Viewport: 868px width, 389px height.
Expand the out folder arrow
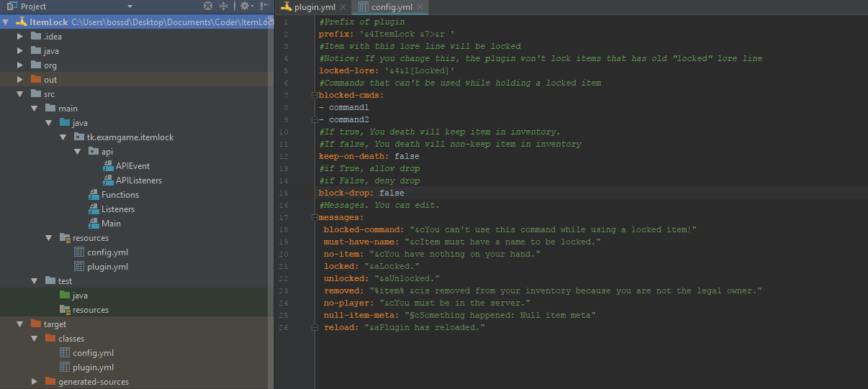(x=20, y=80)
